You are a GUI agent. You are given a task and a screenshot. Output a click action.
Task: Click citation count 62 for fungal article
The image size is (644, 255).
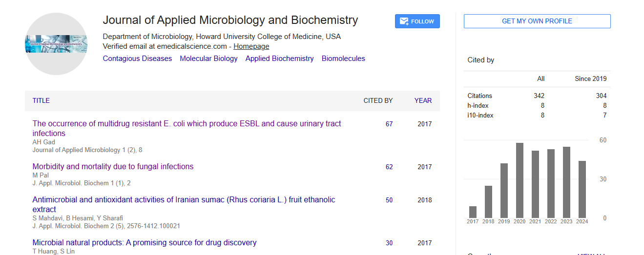click(x=389, y=167)
